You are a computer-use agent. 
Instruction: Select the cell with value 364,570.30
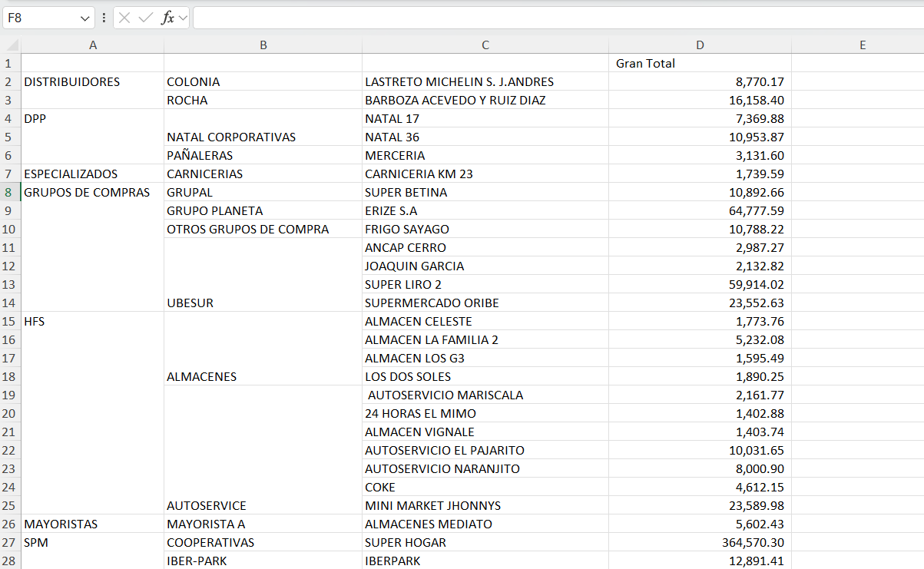pos(700,542)
